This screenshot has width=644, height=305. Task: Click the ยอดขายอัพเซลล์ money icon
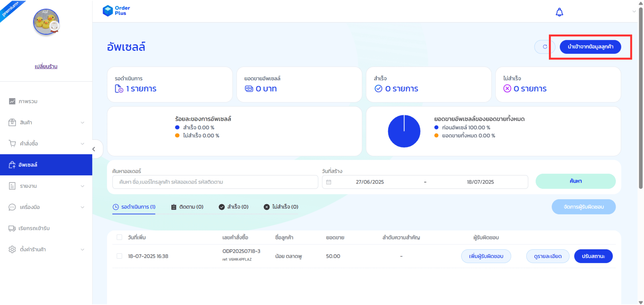click(x=249, y=89)
